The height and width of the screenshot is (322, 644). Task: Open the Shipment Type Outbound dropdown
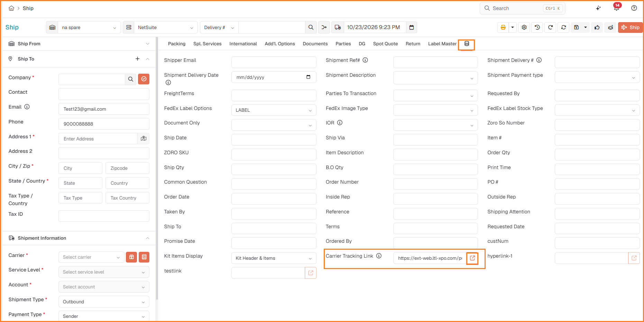pyautogui.click(x=104, y=302)
